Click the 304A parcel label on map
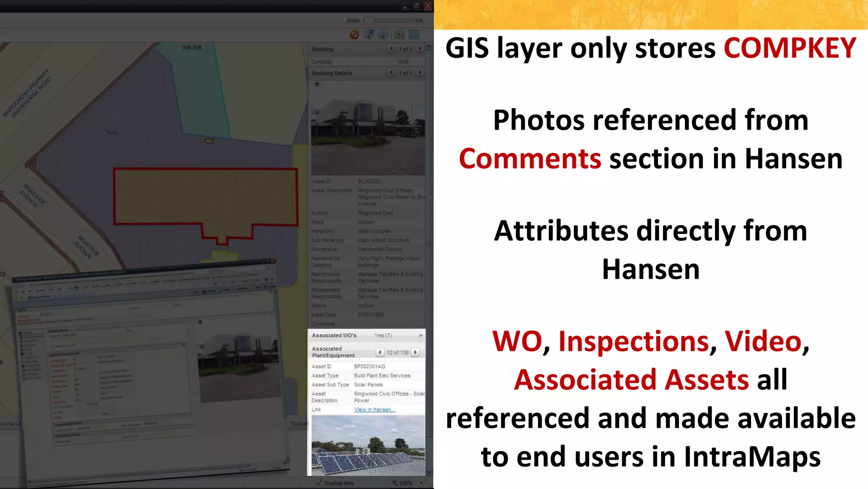Image resolution: width=868 pixels, height=489 pixels. (112, 133)
